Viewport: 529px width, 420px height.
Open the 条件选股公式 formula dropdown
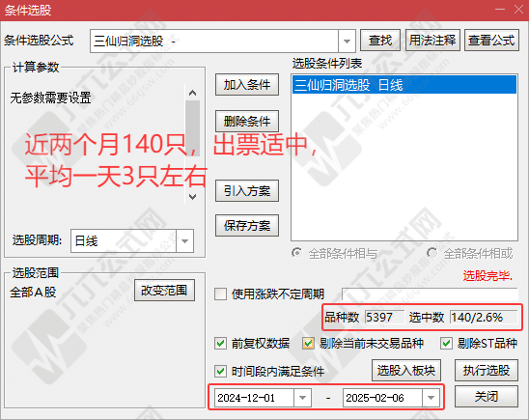click(347, 42)
